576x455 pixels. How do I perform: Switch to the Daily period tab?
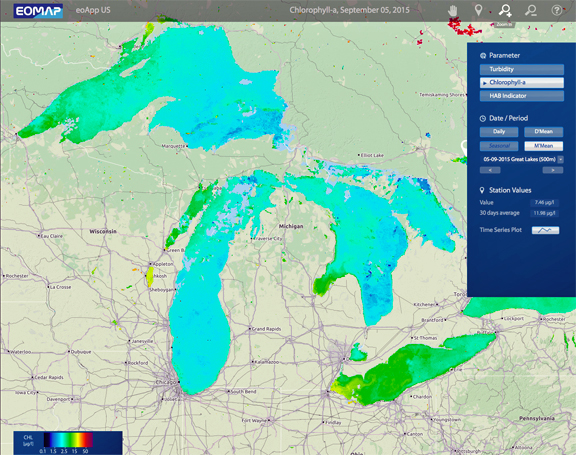(x=499, y=132)
